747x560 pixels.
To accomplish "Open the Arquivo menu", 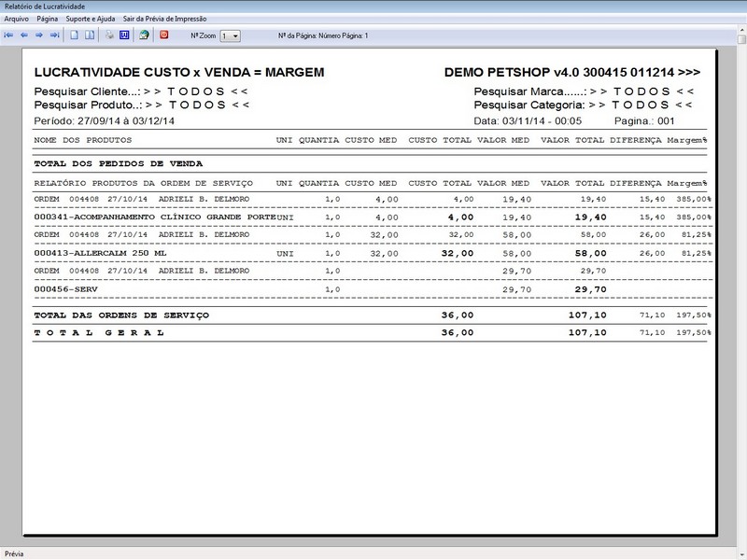I will tap(17, 19).
